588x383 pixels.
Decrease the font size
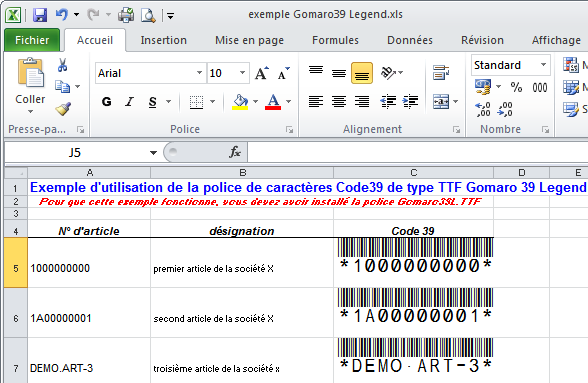284,73
